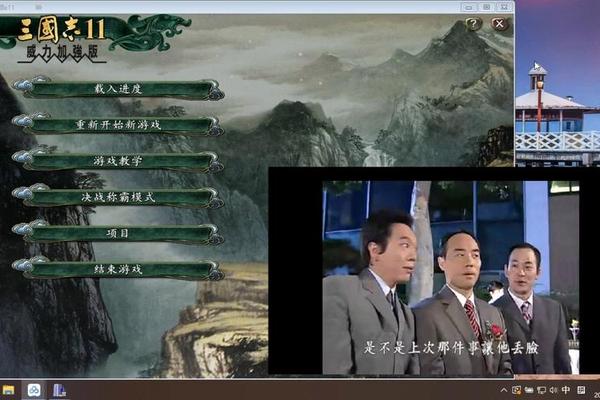This screenshot has width=600, height=400.
Task: Maximize the game window from title bar
Action: click(487, 7)
